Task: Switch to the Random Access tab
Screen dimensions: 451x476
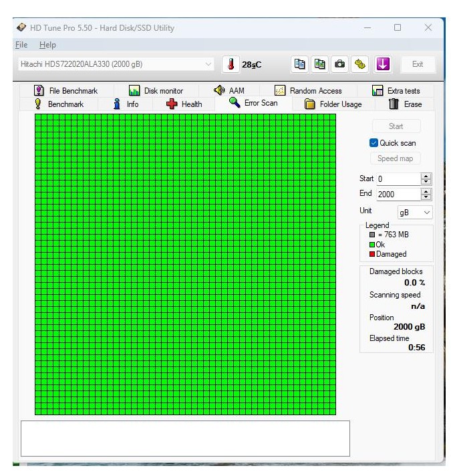Action: click(x=308, y=91)
